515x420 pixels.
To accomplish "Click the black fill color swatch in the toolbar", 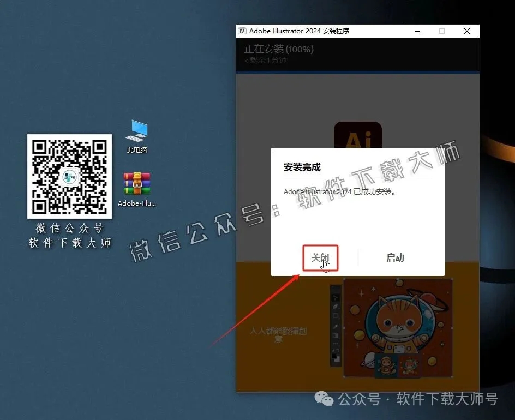I will click(x=334, y=356).
